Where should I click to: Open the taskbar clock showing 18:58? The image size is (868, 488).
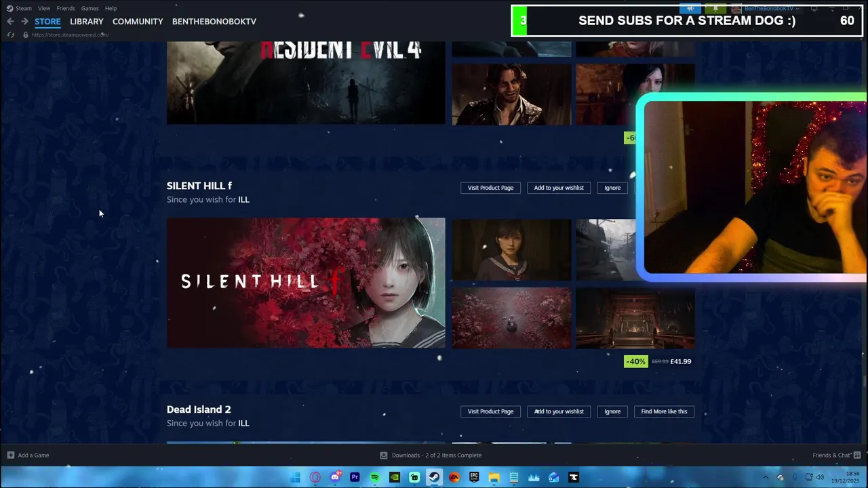click(846, 477)
